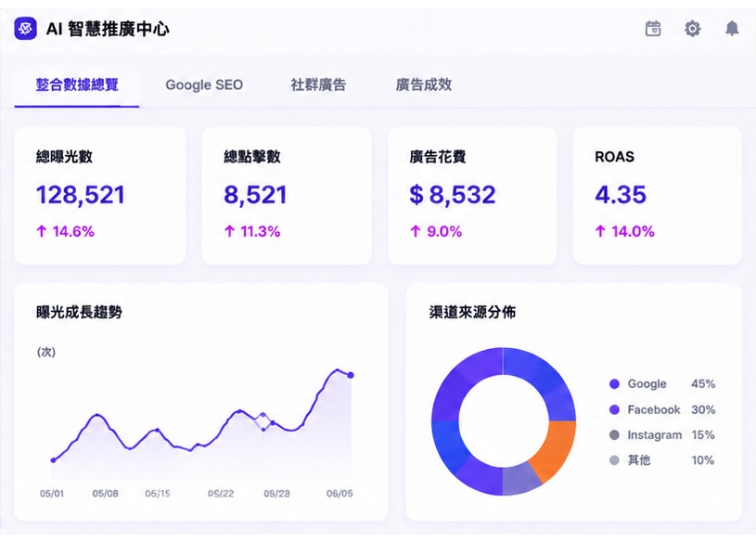756x543 pixels.
Task: Click the Facebook legend color dot
Action: pyautogui.click(x=614, y=409)
